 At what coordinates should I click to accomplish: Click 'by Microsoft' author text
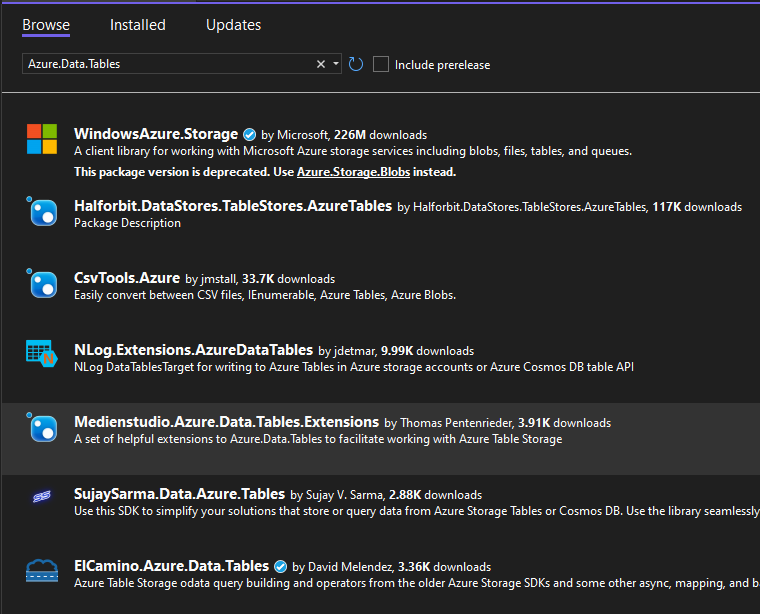pyautogui.click(x=296, y=135)
